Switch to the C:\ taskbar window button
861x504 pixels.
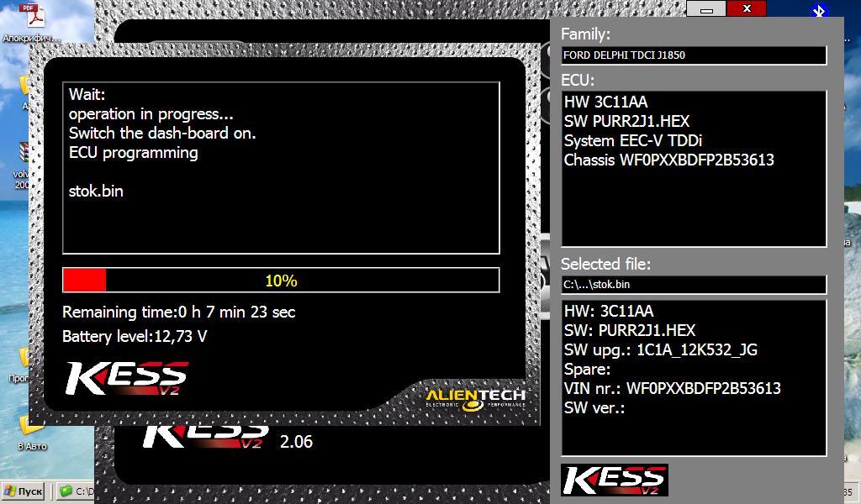pos(76,491)
